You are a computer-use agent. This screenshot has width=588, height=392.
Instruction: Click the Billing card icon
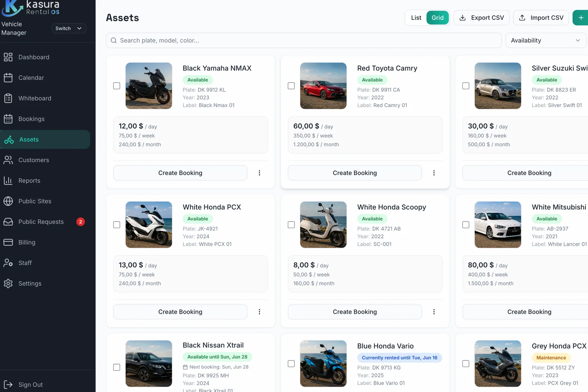pos(8,242)
